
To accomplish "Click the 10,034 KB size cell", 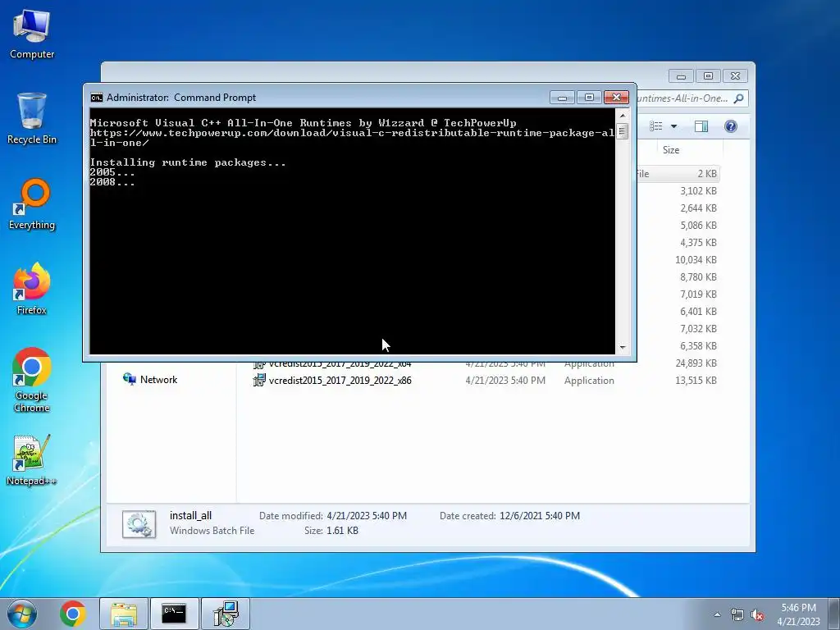I will pyautogui.click(x=696, y=260).
